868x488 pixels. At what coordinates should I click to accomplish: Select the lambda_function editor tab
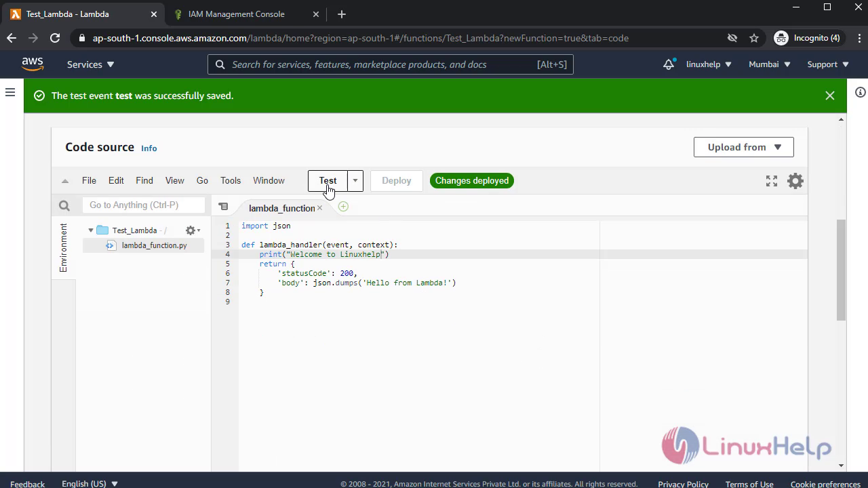[281, 208]
